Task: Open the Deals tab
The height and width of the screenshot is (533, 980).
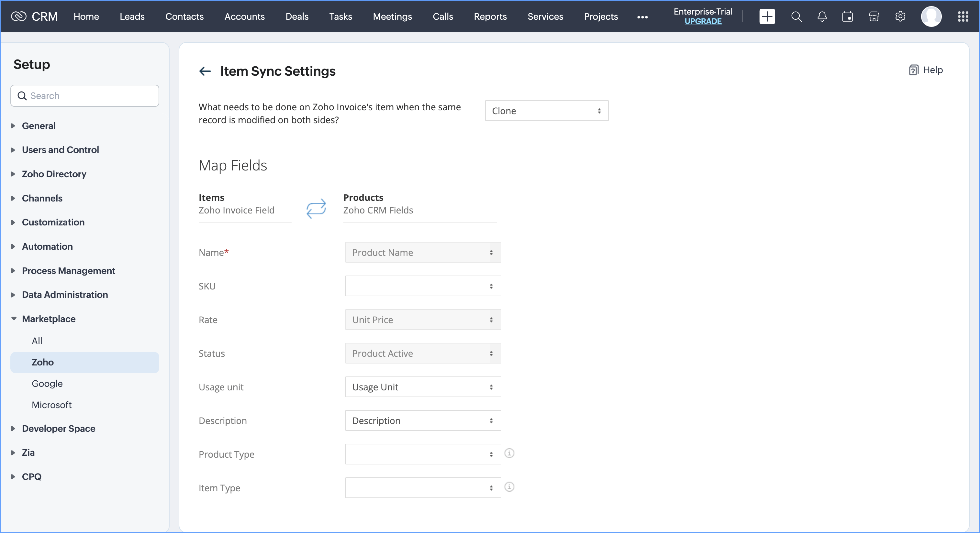Action: (x=297, y=17)
